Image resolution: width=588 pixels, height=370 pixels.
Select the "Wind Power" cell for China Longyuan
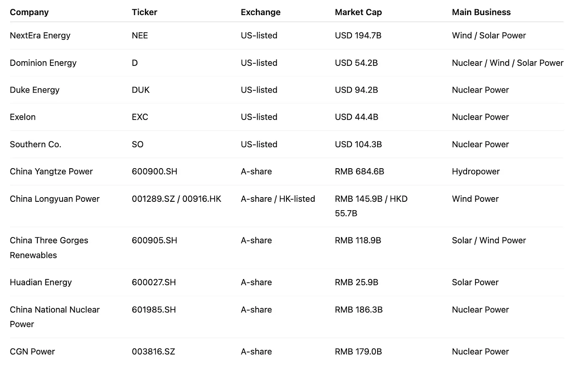[475, 199]
